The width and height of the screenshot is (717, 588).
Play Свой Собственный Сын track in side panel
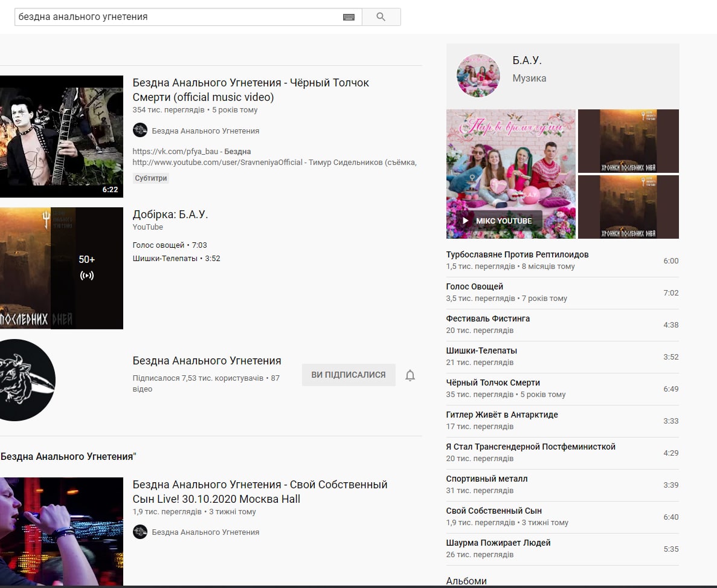tap(562, 517)
